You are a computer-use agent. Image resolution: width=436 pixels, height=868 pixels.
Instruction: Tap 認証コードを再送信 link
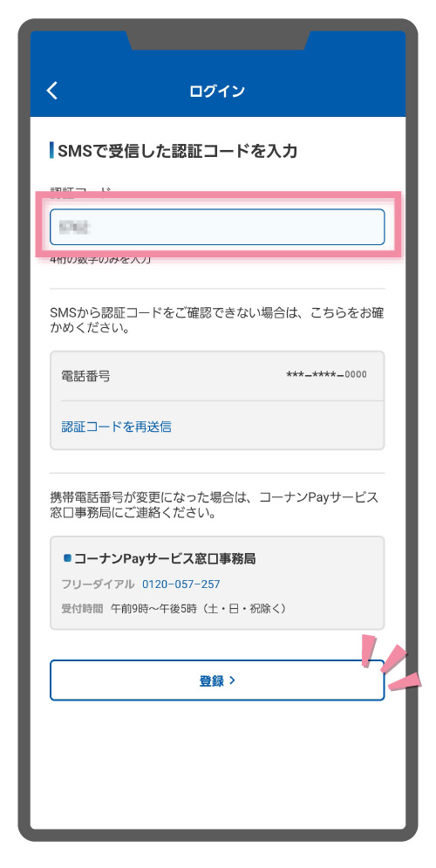coord(116,427)
